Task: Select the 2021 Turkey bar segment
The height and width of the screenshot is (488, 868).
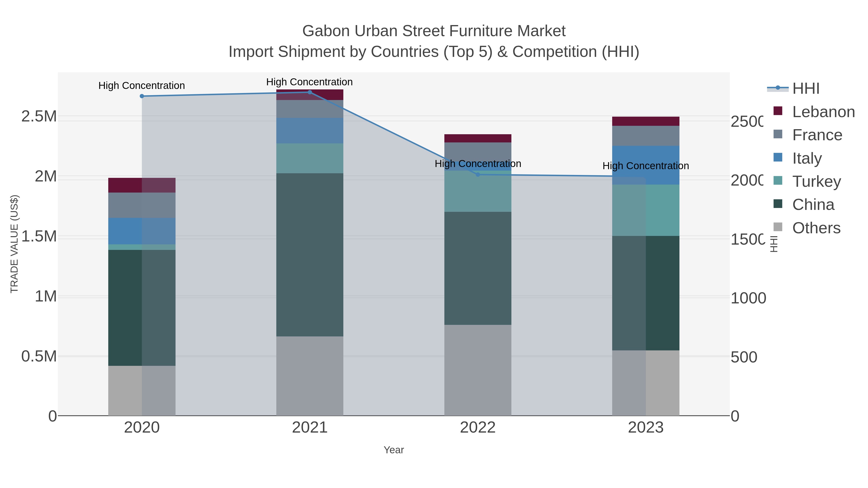Action: (310, 158)
